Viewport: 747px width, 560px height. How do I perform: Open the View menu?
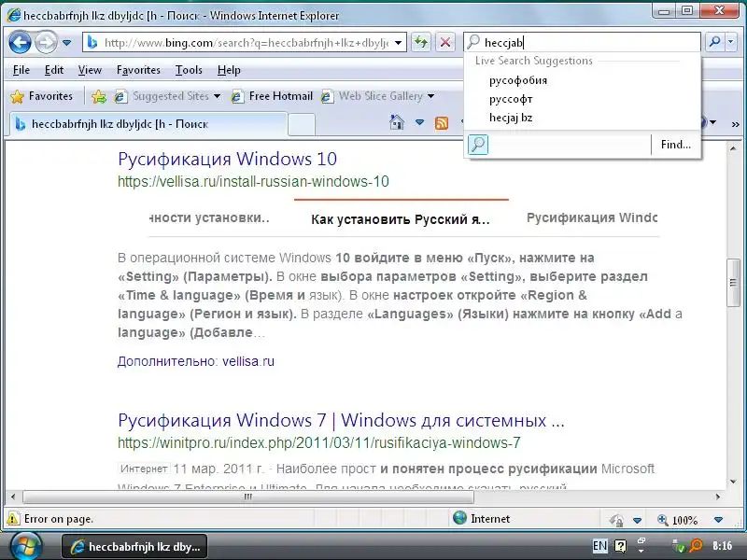pos(90,70)
